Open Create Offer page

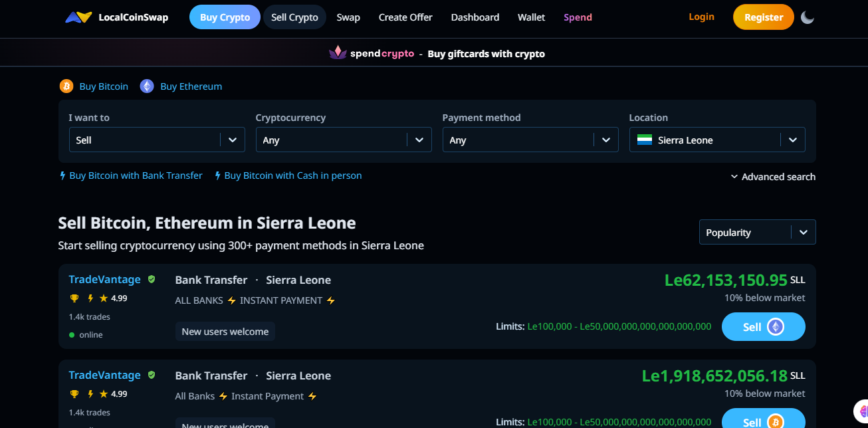click(405, 17)
